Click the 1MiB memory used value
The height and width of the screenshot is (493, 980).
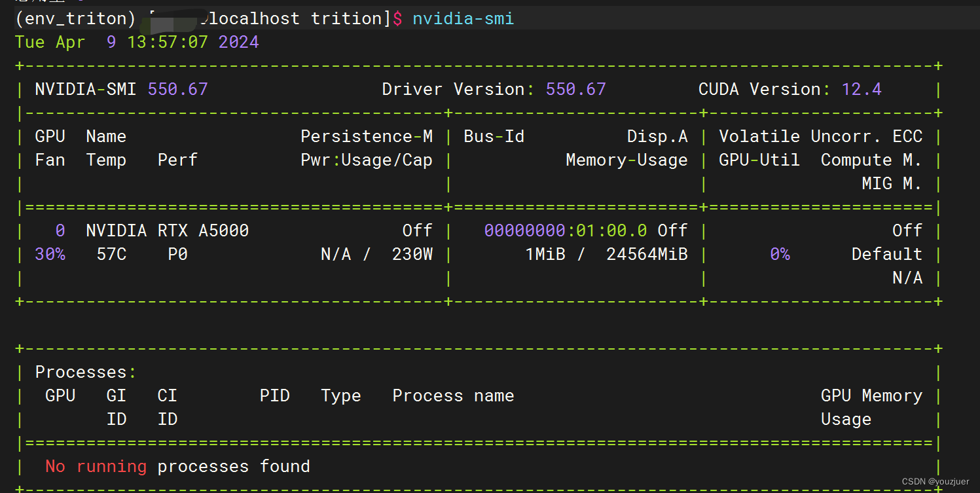point(545,254)
